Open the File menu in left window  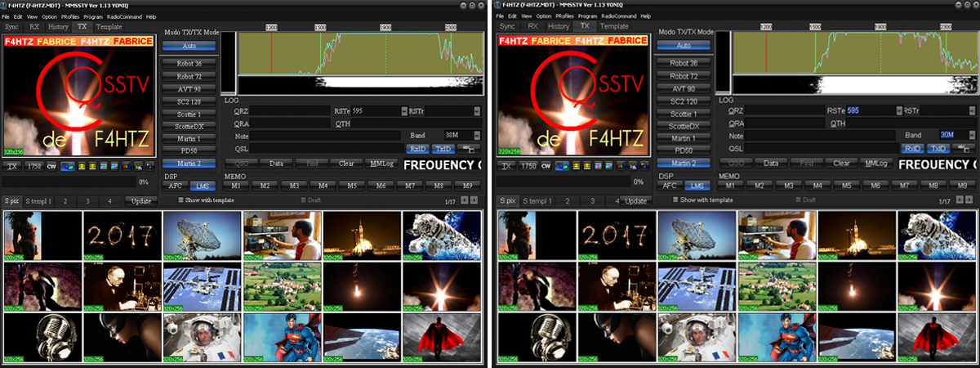[7, 16]
